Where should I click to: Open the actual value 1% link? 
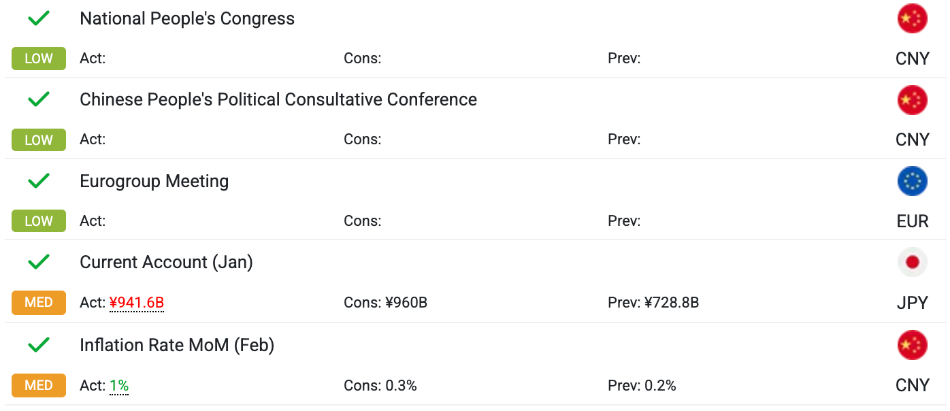pyautogui.click(x=119, y=385)
